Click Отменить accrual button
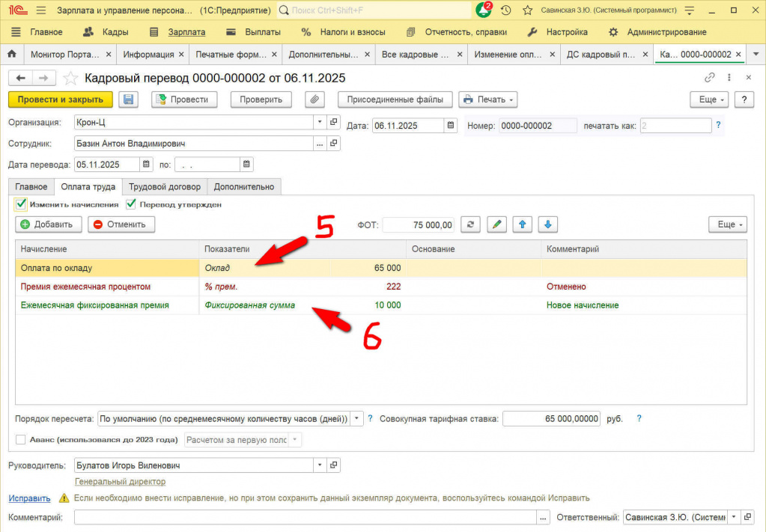Screen dimensions: 766x532 [x=121, y=224]
